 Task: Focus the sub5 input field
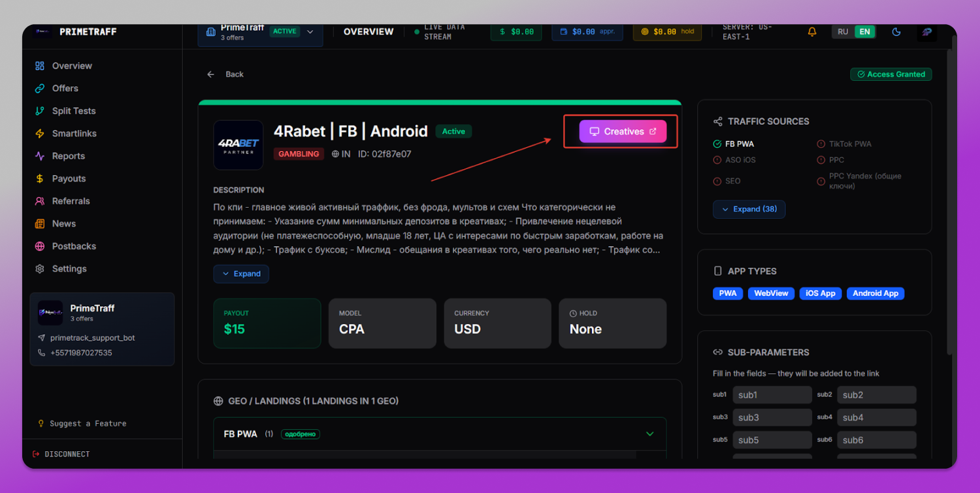[x=772, y=440]
